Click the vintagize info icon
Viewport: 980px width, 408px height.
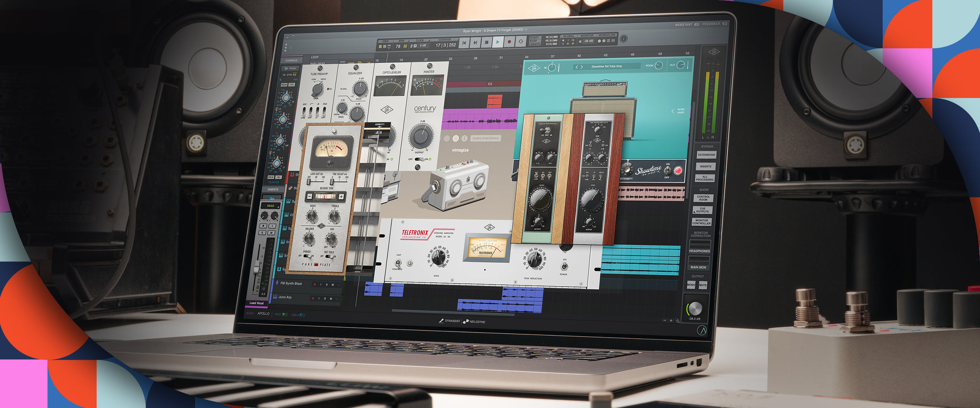464,138
